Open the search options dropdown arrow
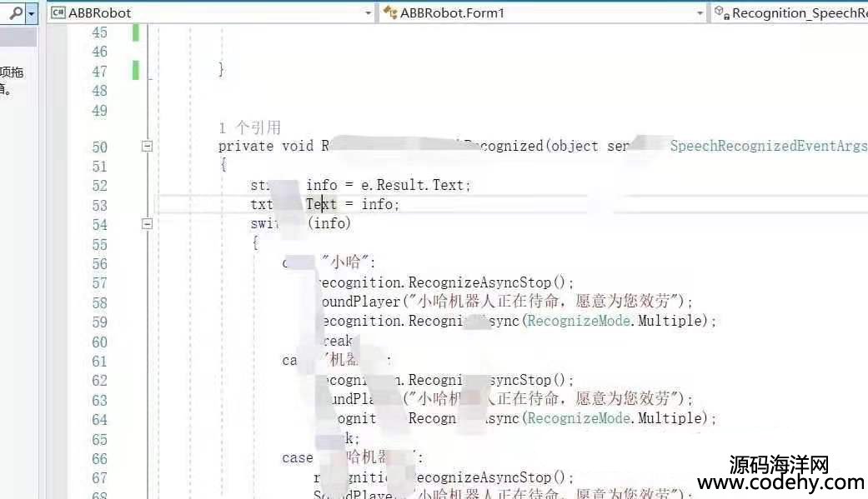This screenshot has width=868, height=499. coord(32,13)
